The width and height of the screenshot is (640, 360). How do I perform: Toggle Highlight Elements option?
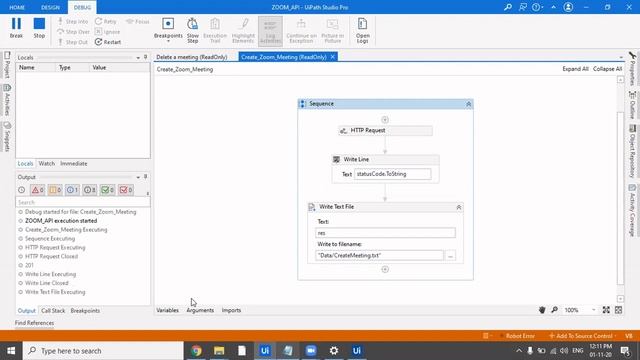(x=243, y=30)
